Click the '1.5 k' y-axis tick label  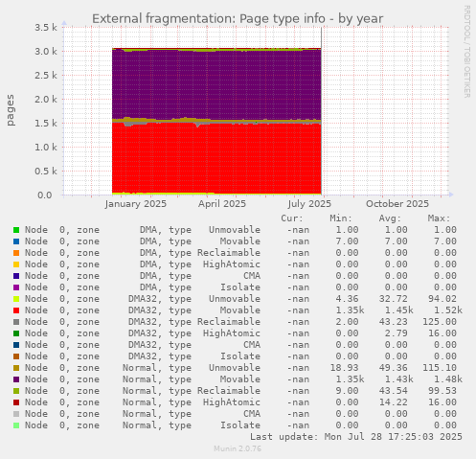46,124
